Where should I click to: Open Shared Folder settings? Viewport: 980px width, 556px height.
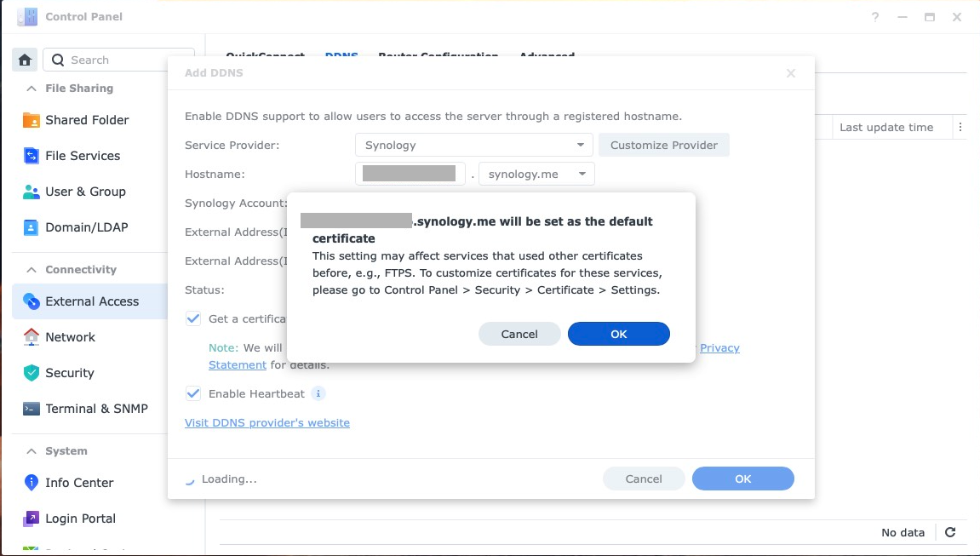(87, 120)
